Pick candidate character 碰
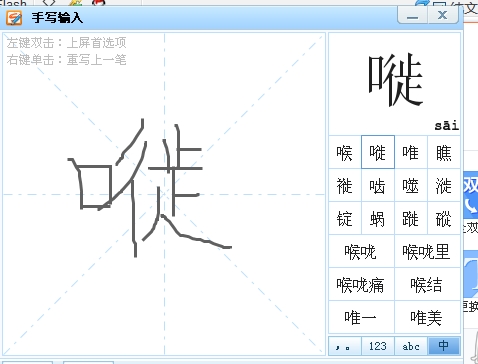Image resolution: width=478 pixels, height=364 pixels. click(444, 218)
